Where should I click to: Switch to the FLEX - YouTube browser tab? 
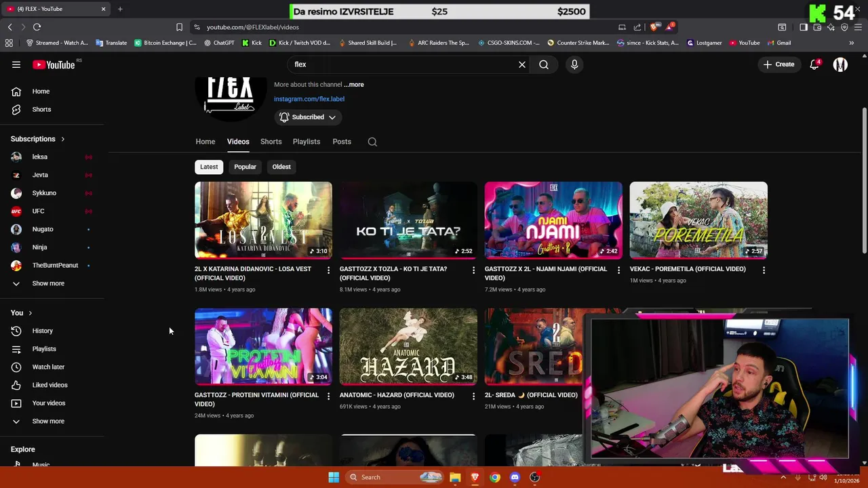click(x=56, y=9)
